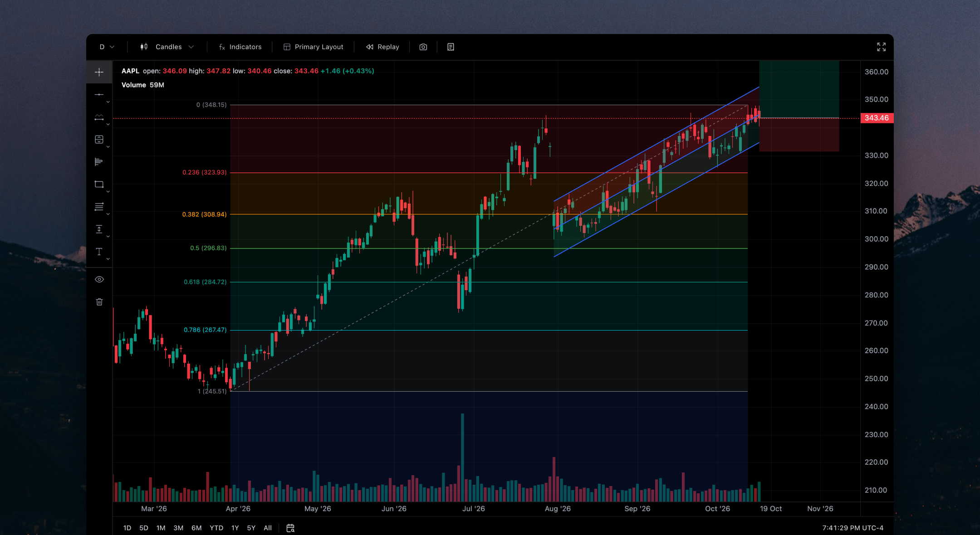The width and height of the screenshot is (980, 535).
Task: Delete drawings with the trash icon
Action: [99, 302]
